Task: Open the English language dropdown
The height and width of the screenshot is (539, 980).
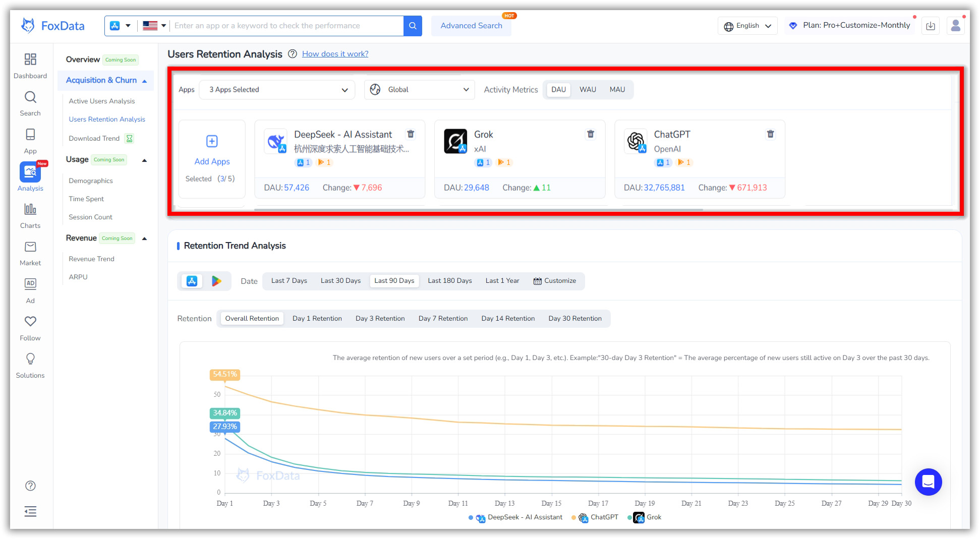Action: pos(747,26)
